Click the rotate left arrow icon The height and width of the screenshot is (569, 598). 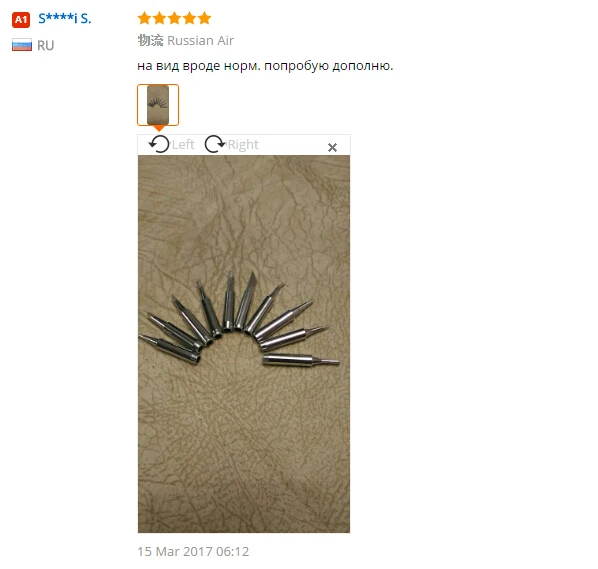[159, 144]
